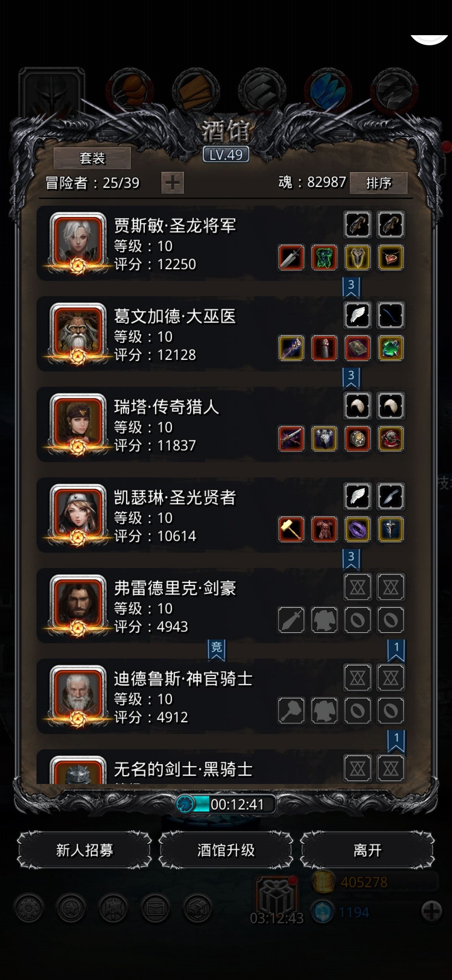Tap the 离开 leave button

[367, 850]
